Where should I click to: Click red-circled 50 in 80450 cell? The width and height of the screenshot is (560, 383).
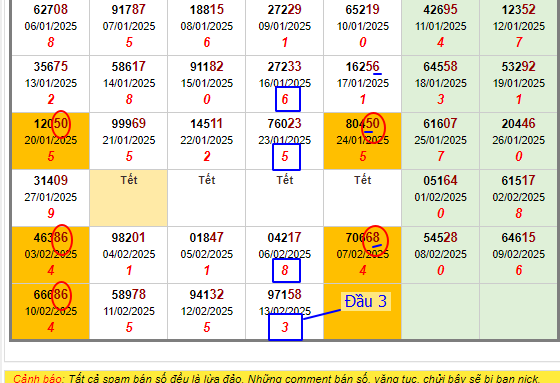point(373,127)
